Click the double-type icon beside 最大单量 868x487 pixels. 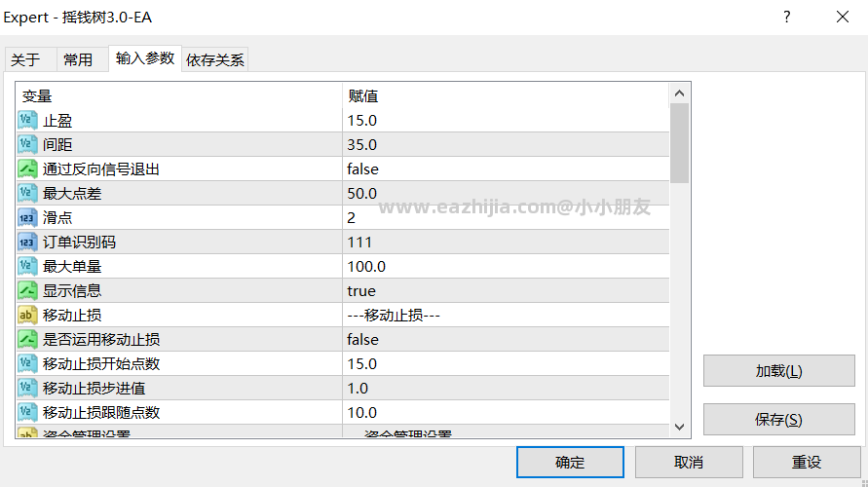click(27, 266)
